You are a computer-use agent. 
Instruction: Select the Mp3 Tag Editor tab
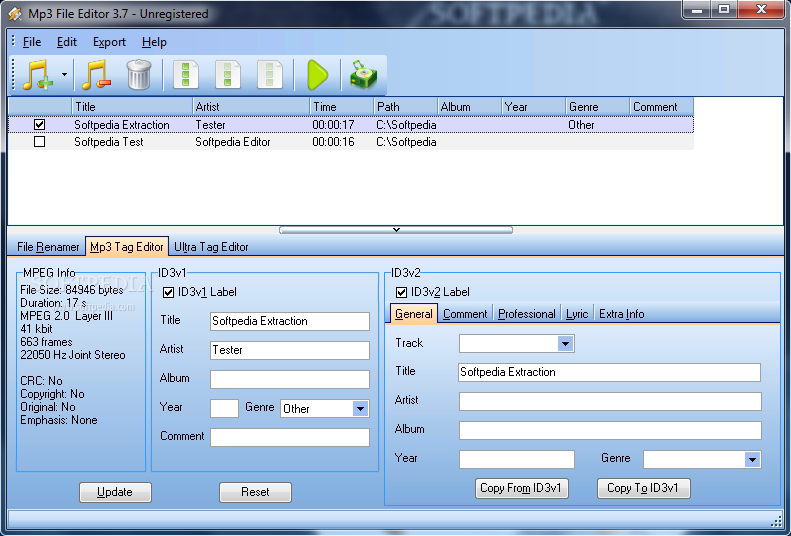(127, 247)
